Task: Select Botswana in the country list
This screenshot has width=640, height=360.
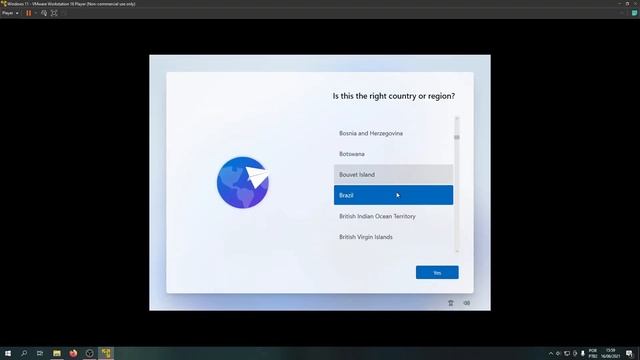Action: [393, 154]
